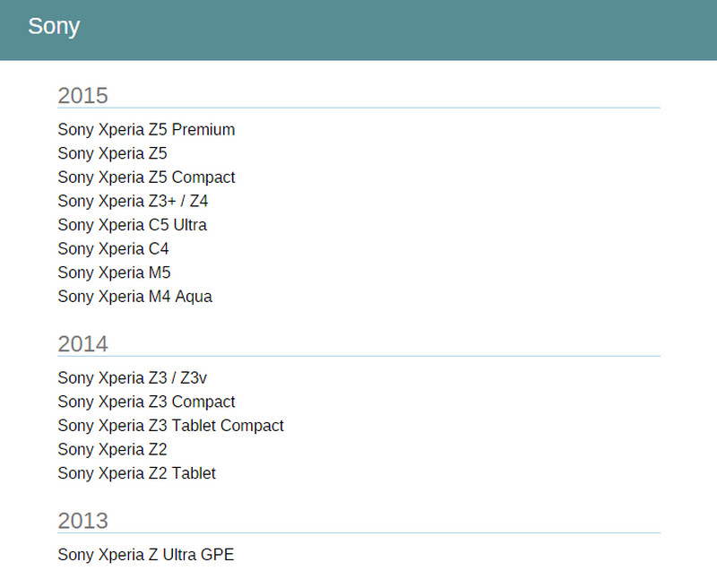Viewport: 717px width, 588px height.
Task: Select Sony Xperia Z5 from the list
Action: [112, 154]
